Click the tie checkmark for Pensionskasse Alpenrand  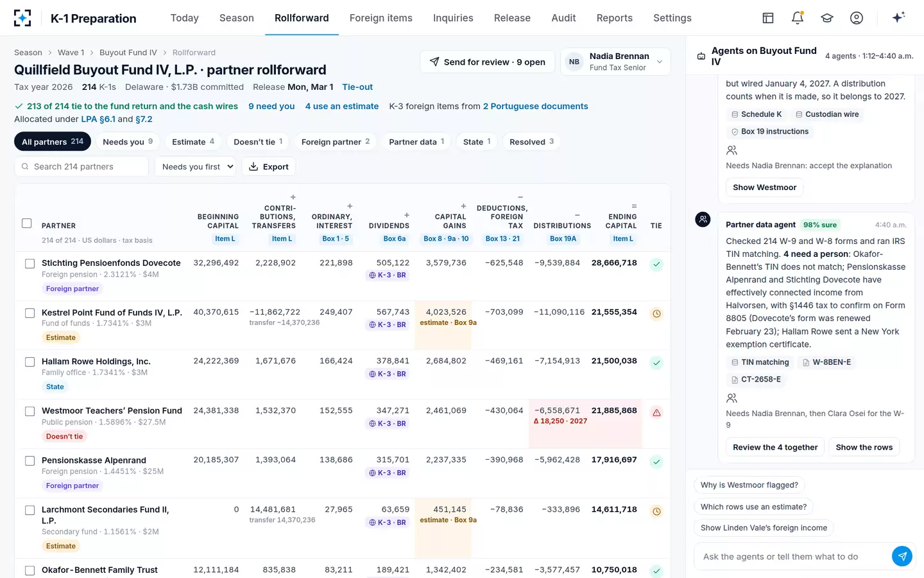click(656, 462)
